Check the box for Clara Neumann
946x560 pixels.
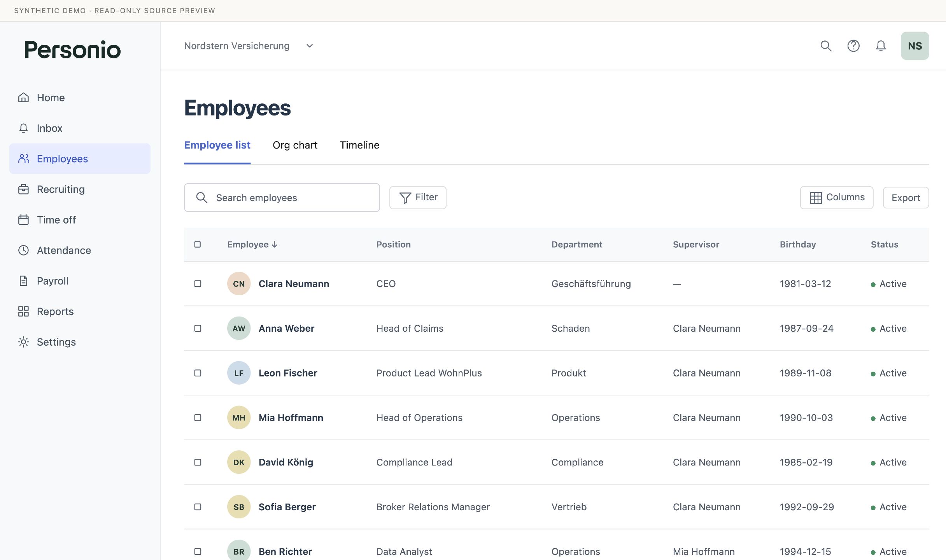198,283
